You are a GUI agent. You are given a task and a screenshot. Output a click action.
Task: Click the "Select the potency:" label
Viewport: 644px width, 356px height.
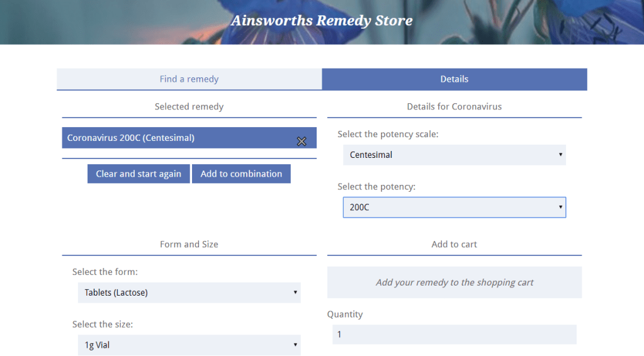click(x=376, y=187)
